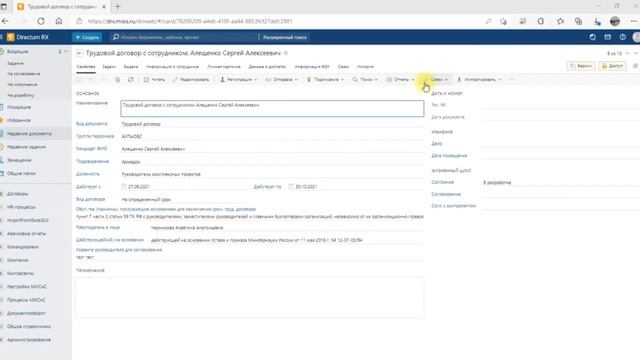Open Авансовые отчеты in the sidebar
Viewport: 640px width, 360px height.
point(26,233)
